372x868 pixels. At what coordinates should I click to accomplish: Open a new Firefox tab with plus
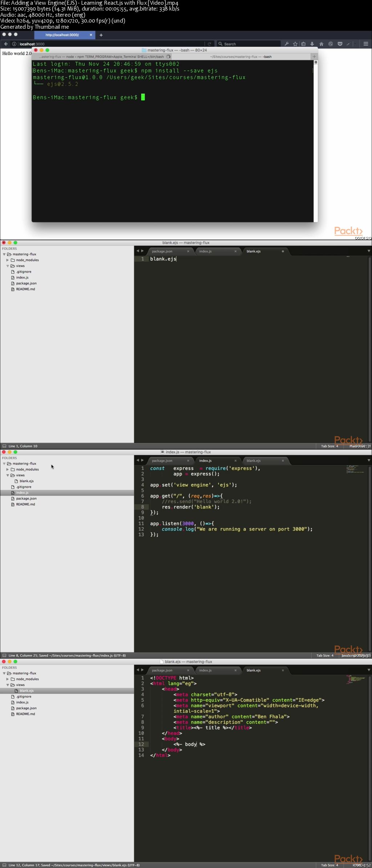(101, 35)
